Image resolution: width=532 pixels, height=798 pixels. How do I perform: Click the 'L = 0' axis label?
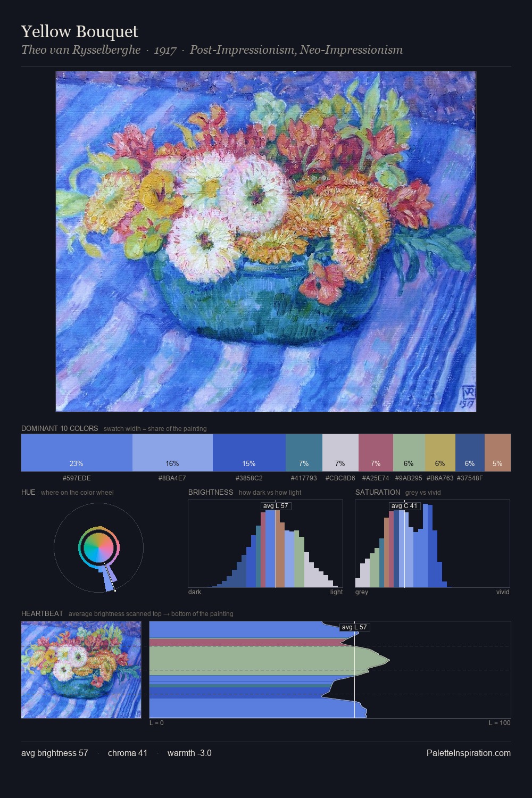point(156,723)
